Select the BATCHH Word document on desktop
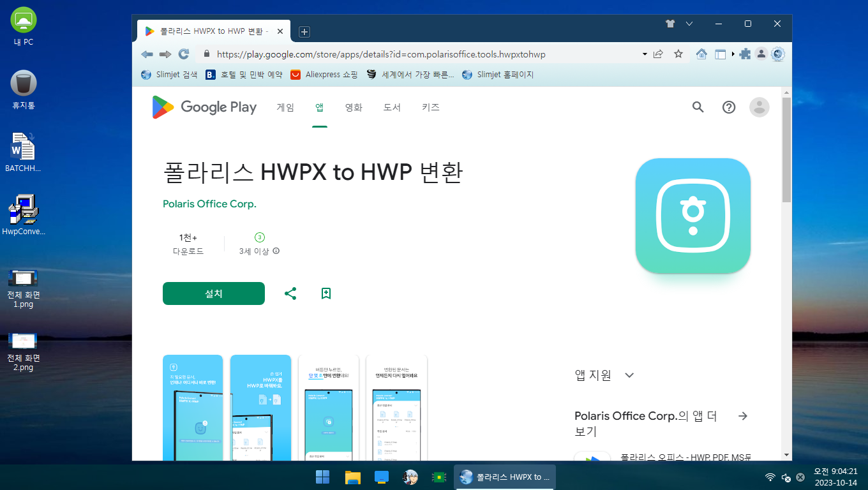868x490 pixels. [x=23, y=152]
